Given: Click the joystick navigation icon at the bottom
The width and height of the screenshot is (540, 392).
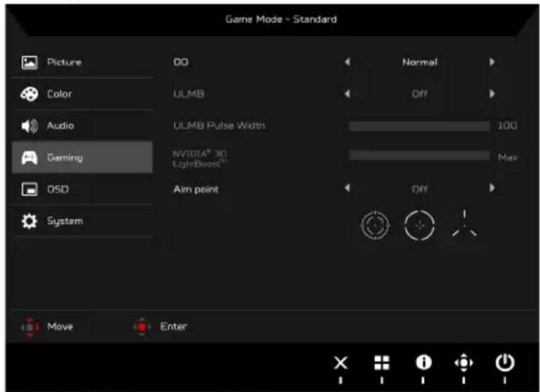Looking at the screenshot, I should [x=464, y=363].
